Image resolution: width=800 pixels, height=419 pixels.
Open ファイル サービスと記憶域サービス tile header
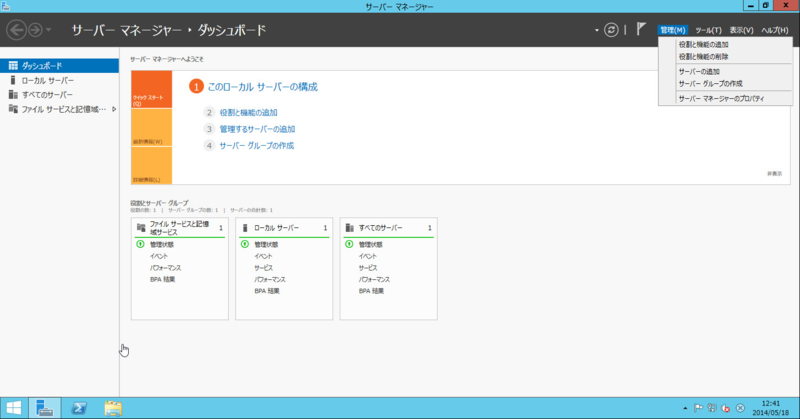pos(180,228)
